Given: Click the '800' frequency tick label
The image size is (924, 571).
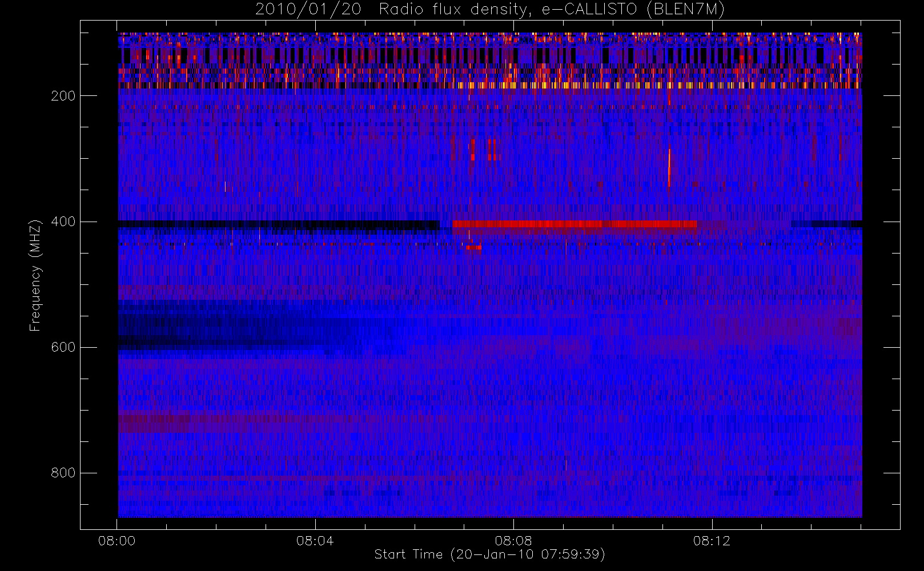Looking at the screenshot, I should [63, 473].
